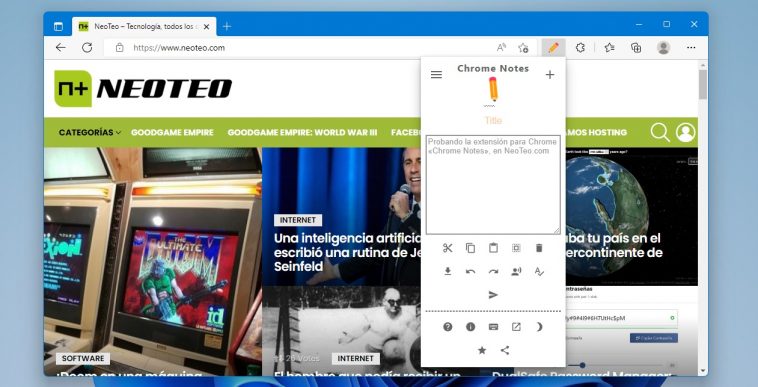Rate extension with star icon

click(482, 350)
